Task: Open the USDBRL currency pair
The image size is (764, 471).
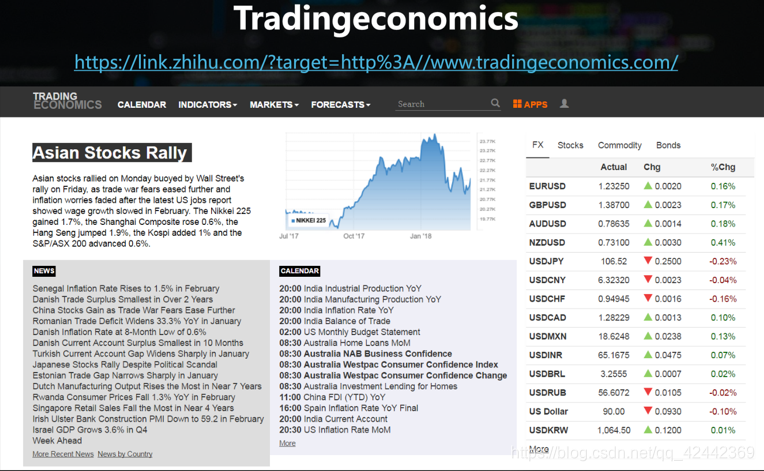Action: [x=547, y=374]
